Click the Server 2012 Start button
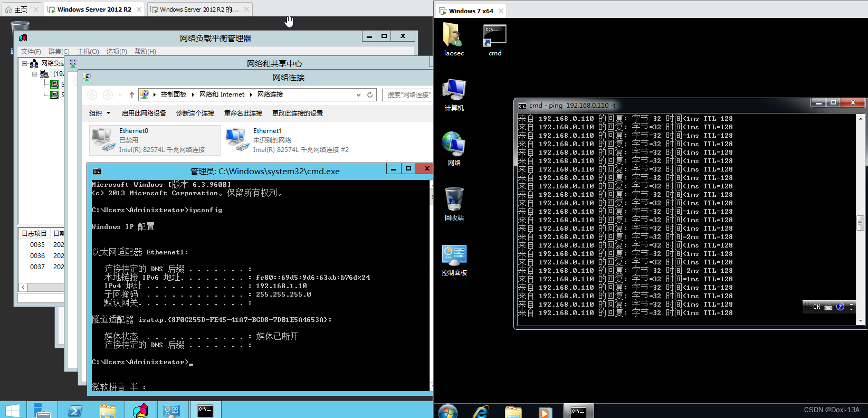 coord(12,411)
